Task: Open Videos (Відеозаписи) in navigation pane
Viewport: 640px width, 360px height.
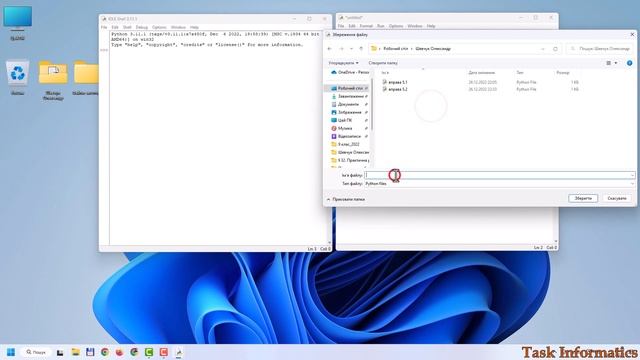Action: (x=349, y=136)
